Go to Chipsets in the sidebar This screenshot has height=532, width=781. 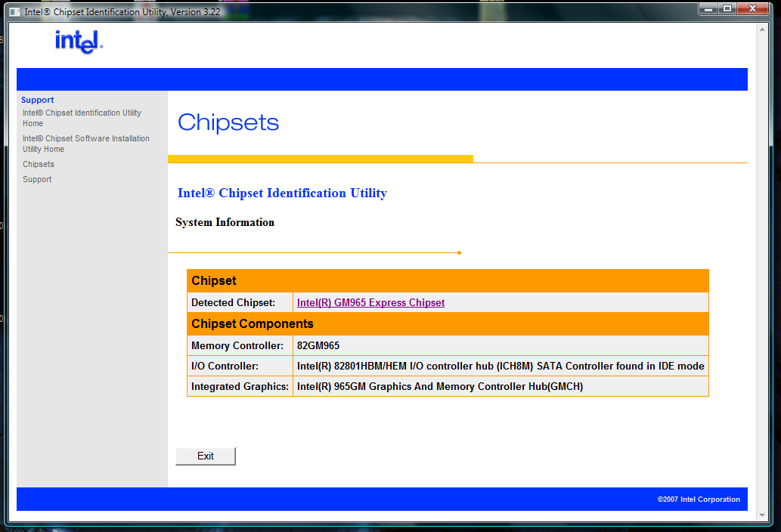pyautogui.click(x=39, y=164)
